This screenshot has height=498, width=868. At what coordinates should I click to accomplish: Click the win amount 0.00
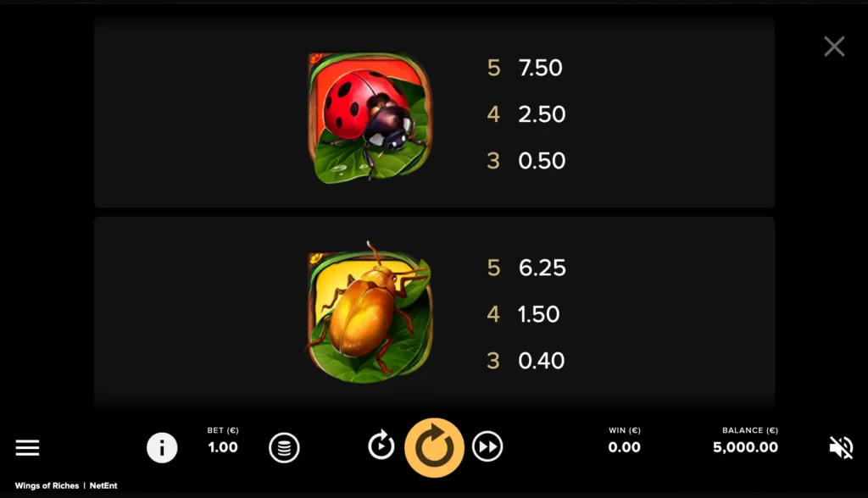[x=625, y=447]
